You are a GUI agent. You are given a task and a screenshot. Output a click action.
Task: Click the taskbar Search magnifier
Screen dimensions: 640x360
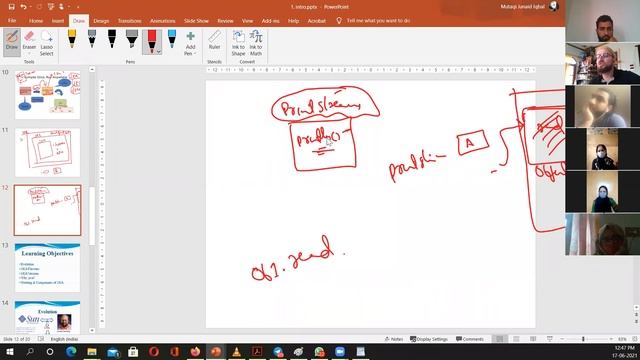tap(30, 351)
